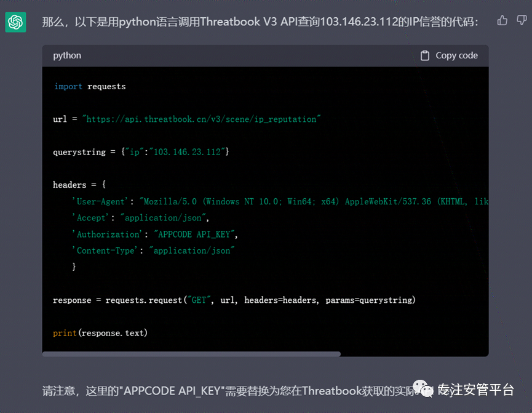Click the 'Accept' header line
This screenshot has height=413, width=532.
[140, 218]
